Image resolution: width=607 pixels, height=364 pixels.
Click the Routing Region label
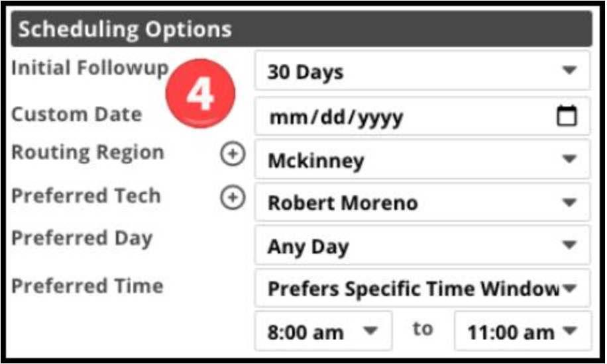87,153
